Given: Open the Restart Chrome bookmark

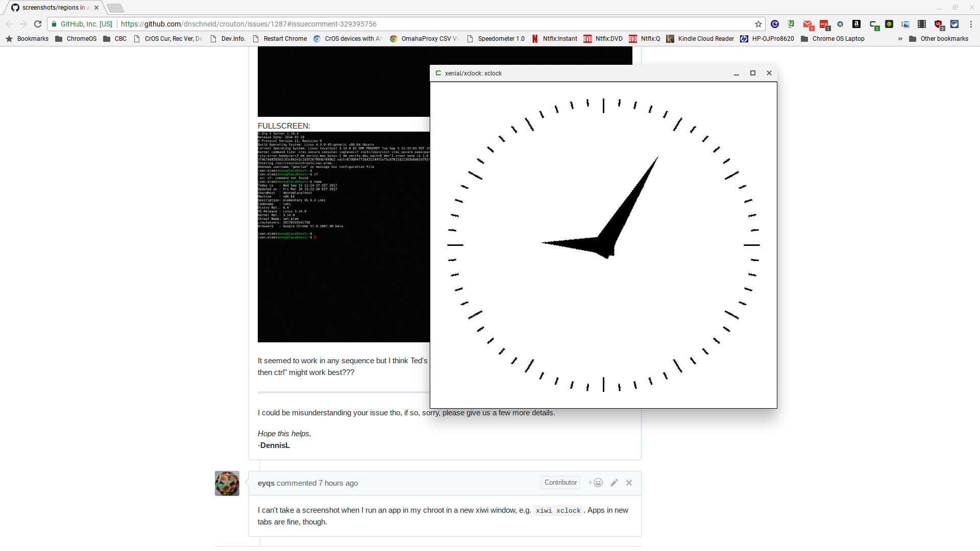Looking at the screenshot, I should click(280, 39).
